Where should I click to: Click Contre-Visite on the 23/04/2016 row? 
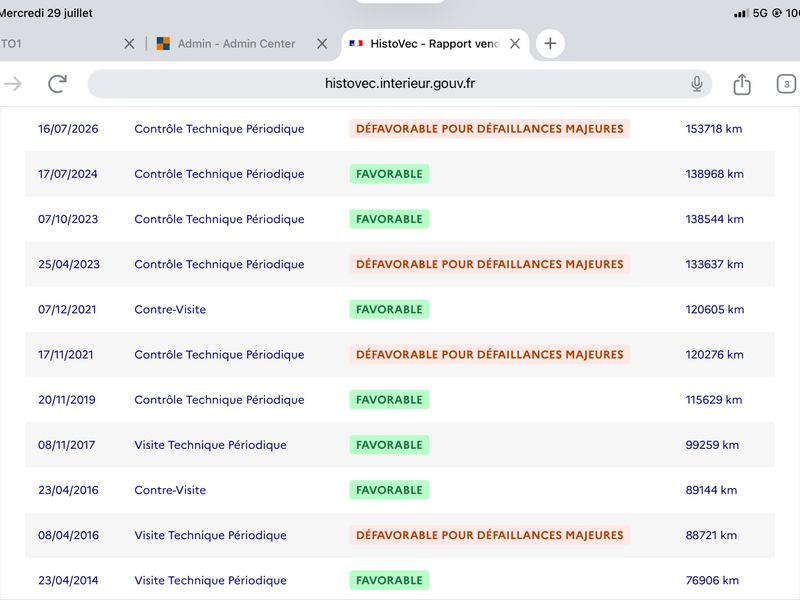170,490
